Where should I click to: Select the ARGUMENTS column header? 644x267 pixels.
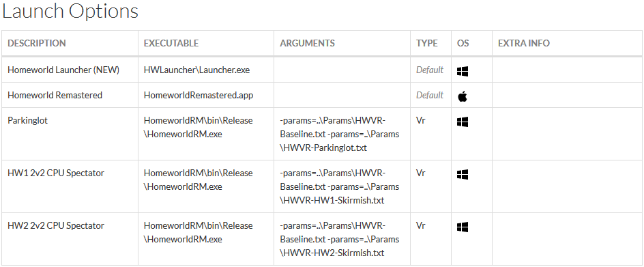(x=307, y=43)
